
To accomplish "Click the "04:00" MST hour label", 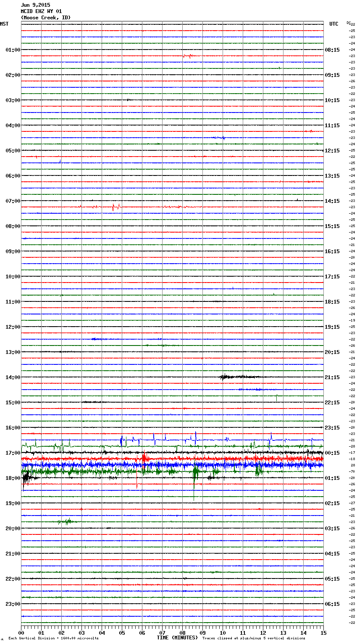I will point(13,126).
